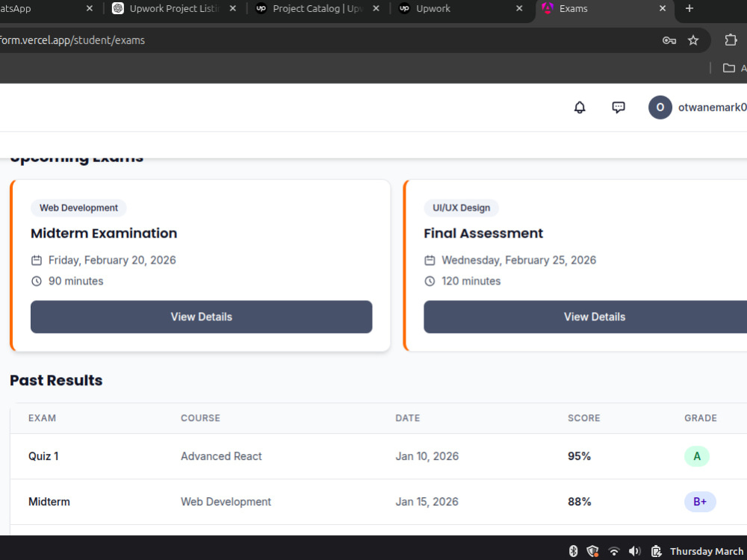
Task: Click the Advanced React course cell
Action: click(x=222, y=456)
